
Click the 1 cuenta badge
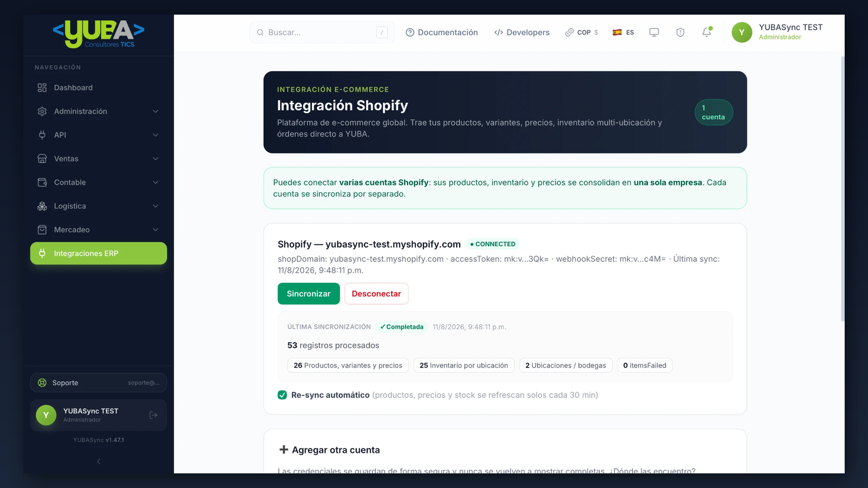[x=714, y=112]
